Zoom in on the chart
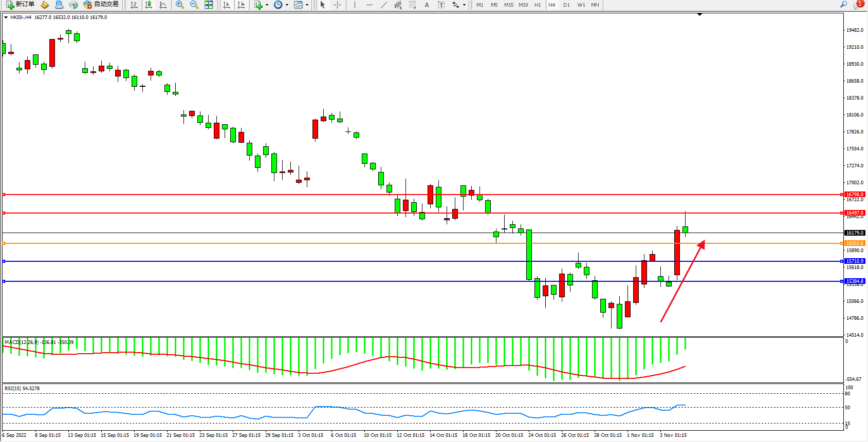 click(180, 5)
